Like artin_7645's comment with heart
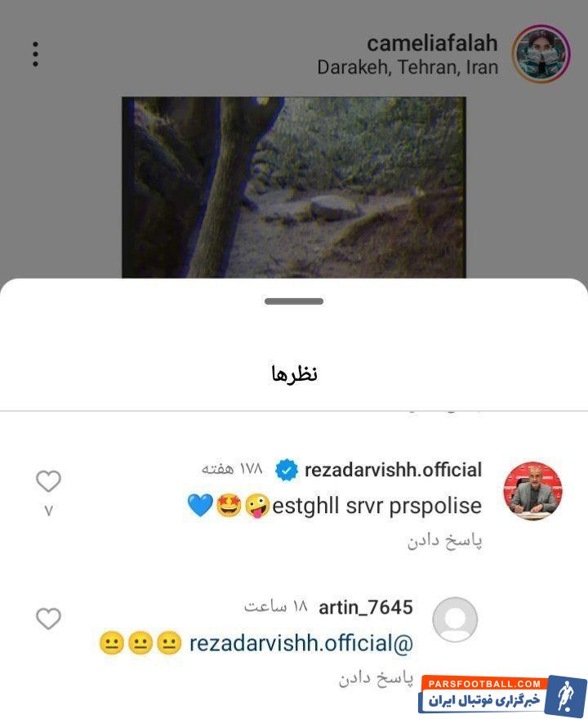 [48, 619]
